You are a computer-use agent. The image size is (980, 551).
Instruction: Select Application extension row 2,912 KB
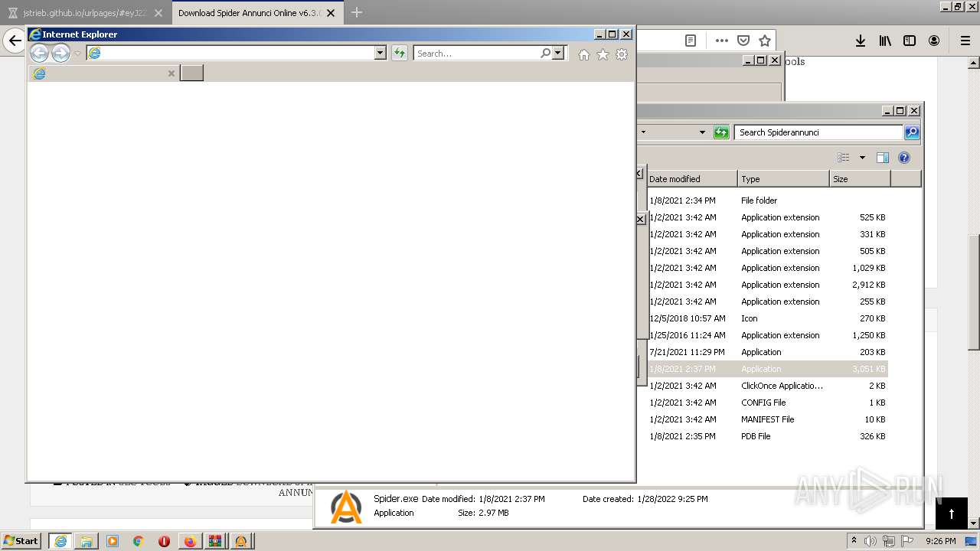tap(767, 285)
